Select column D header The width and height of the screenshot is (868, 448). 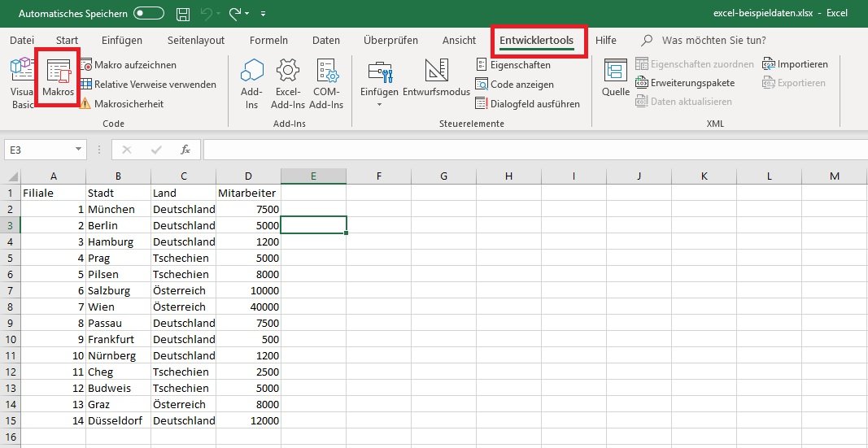pos(248,176)
